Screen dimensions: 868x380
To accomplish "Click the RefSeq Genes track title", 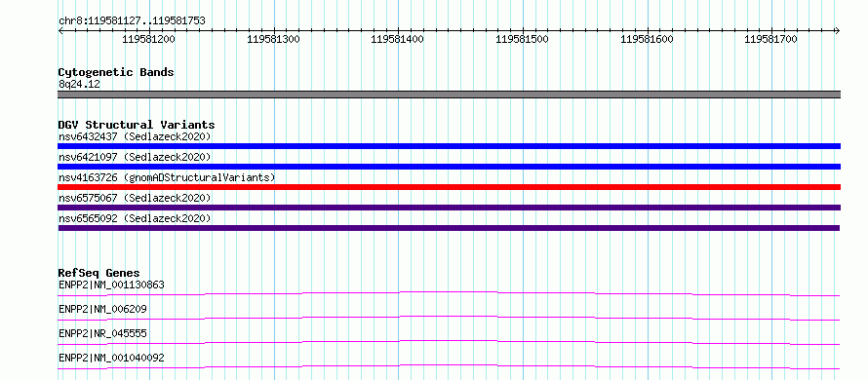I will (99, 273).
